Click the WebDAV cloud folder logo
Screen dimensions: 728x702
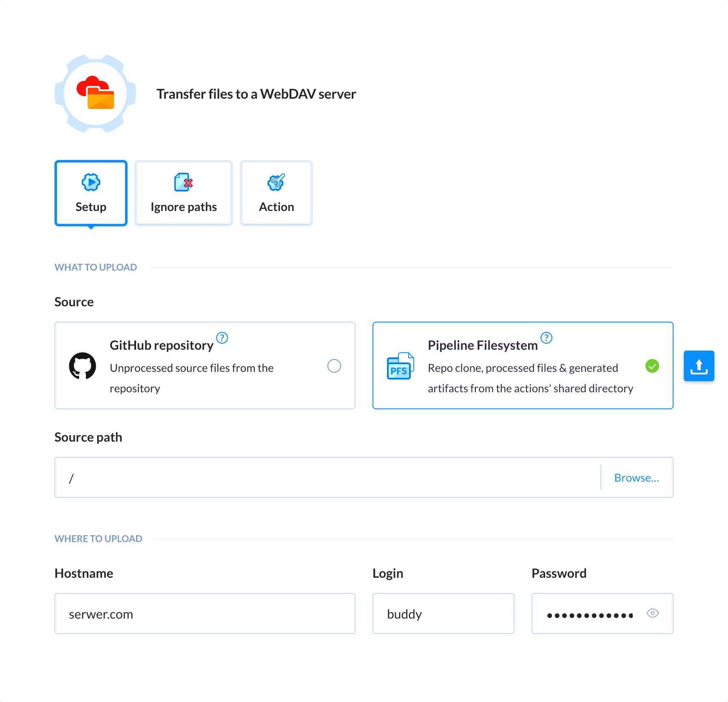pyautogui.click(x=95, y=94)
